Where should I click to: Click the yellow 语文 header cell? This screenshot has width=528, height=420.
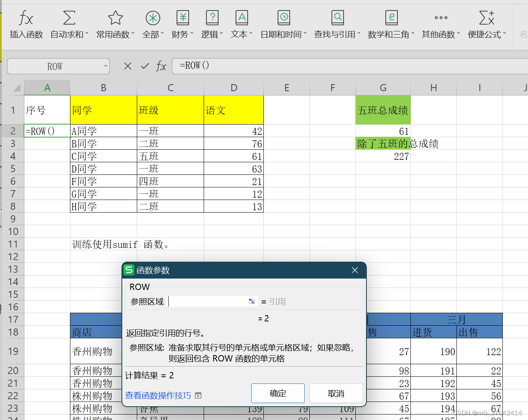tap(234, 110)
